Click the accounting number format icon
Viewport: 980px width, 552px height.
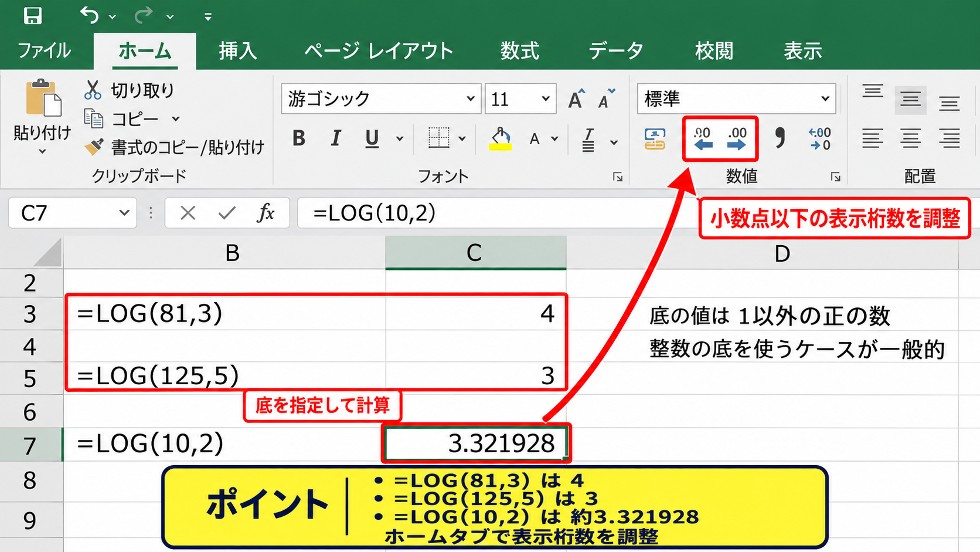pos(655,139)
